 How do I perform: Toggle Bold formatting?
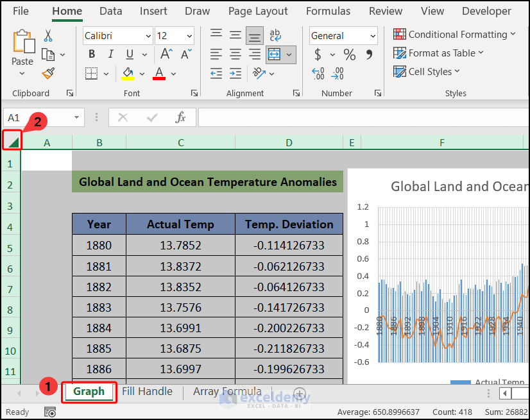click(x=92, y=55)
